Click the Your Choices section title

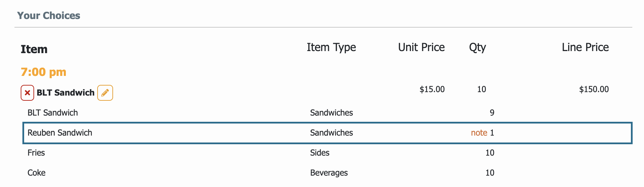pyautogui.click(x=49, y=16)
